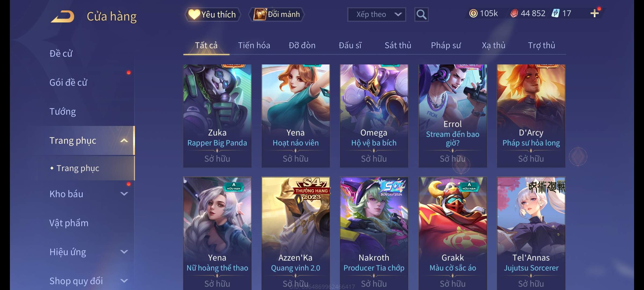Open Yêu thích heart favorites
Screen dimensions: 644x290
[x=212, y=15]
